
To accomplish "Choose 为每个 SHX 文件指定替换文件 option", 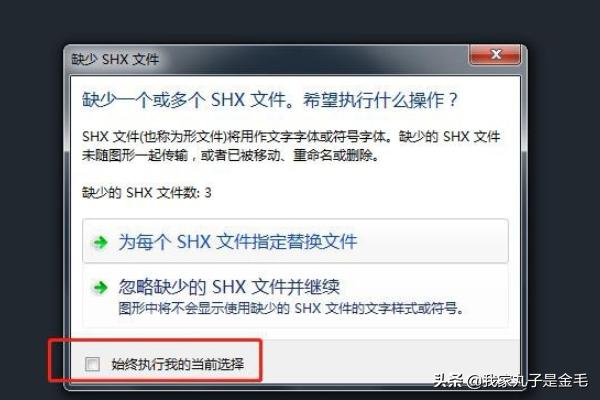I will [x=295, y=241].
